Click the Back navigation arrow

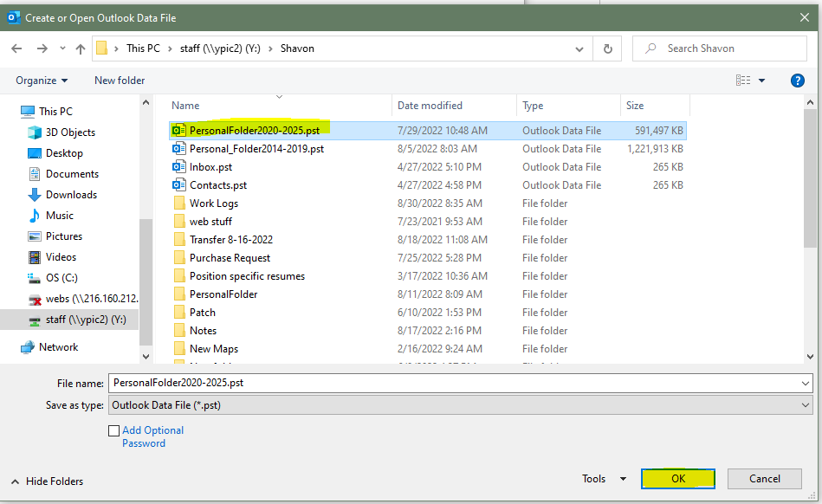[16, 48]
